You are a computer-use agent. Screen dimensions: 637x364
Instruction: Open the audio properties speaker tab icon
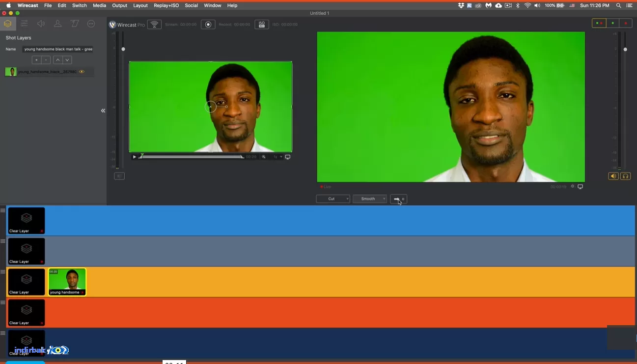41,24
